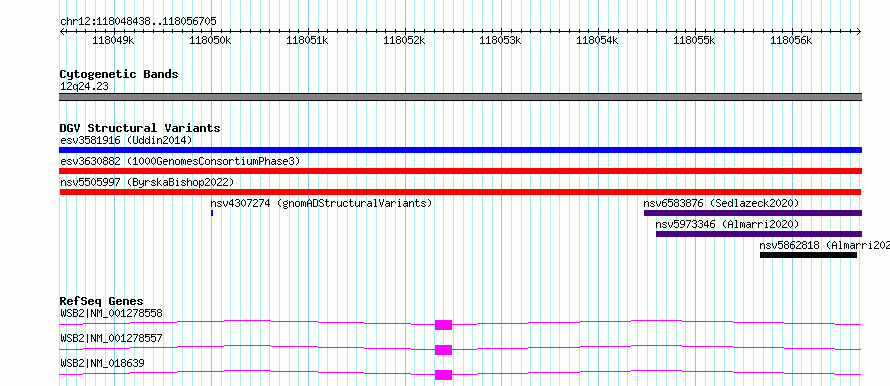Select the esv3630882 red variant bar
This screenshot has width=890, height=386.
pyautogui.click(x=460, y=171)
